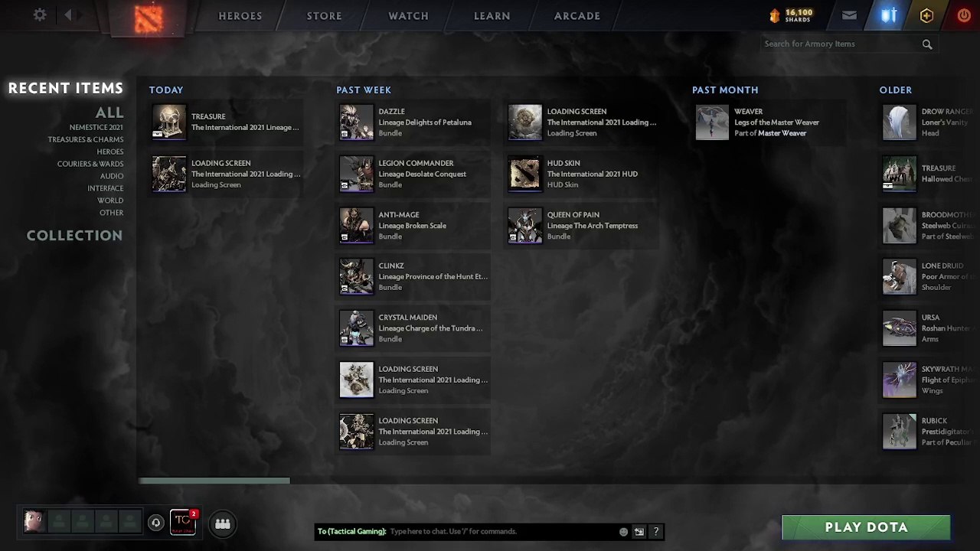The height and width of the screenshot is (551, 980).
Task: Filter by Treasures & Charms
Action: 86,140
